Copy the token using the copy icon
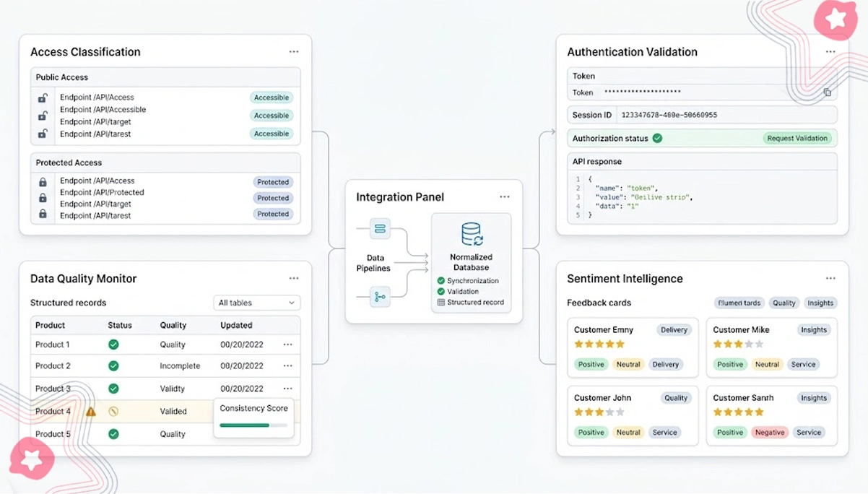The height and width of the screenshot is (494, 868). click(x=828, y=92)
